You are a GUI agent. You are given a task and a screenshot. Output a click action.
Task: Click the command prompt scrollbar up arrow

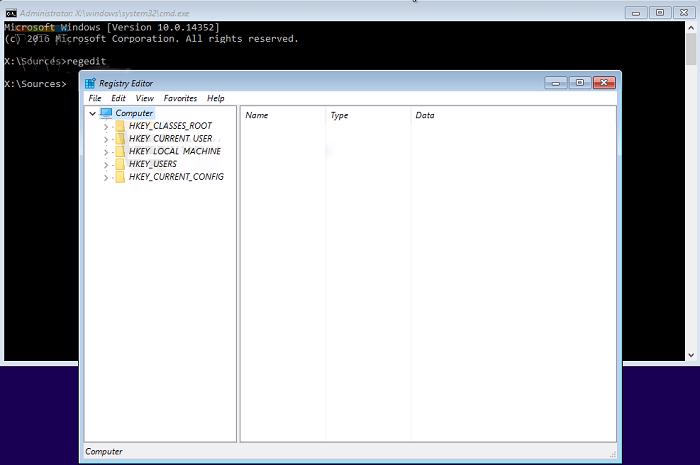point(691,27)
